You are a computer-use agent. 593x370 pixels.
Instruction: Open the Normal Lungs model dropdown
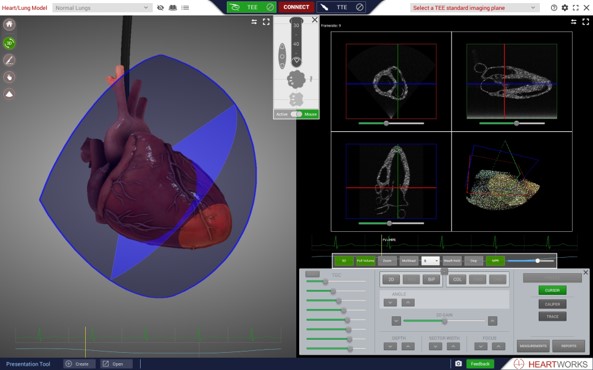[102, 8]
